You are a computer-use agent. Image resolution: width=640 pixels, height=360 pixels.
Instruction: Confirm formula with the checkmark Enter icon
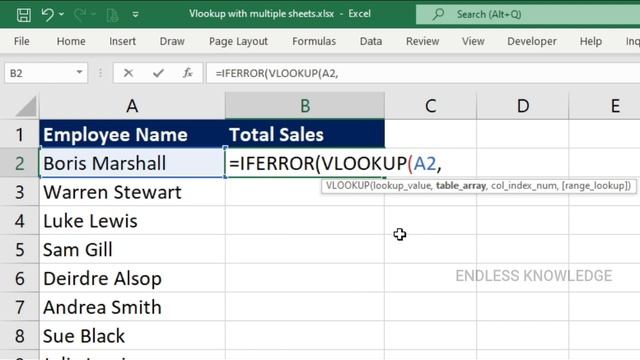(x=158, y=73)
